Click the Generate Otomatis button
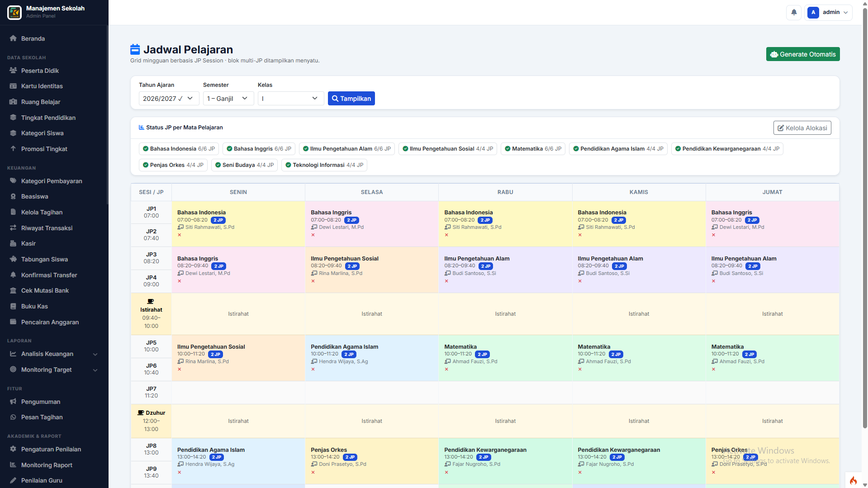 (803, 54)
